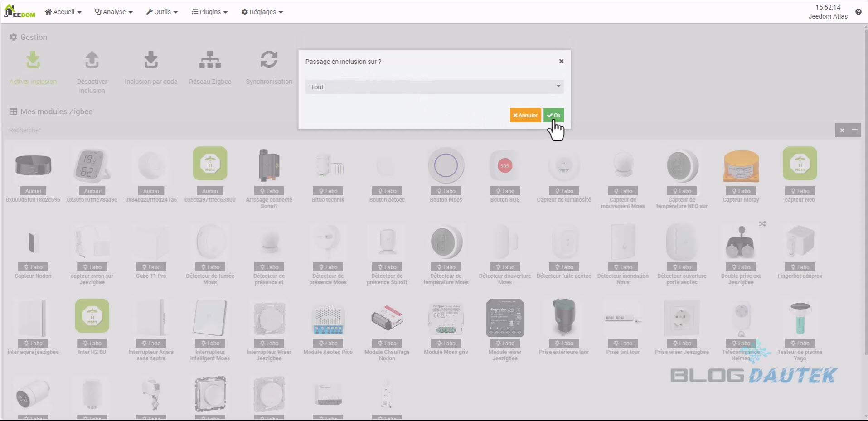Clear search with the X icon
This screenshot has width=868, height=421.
pos(842,131)
